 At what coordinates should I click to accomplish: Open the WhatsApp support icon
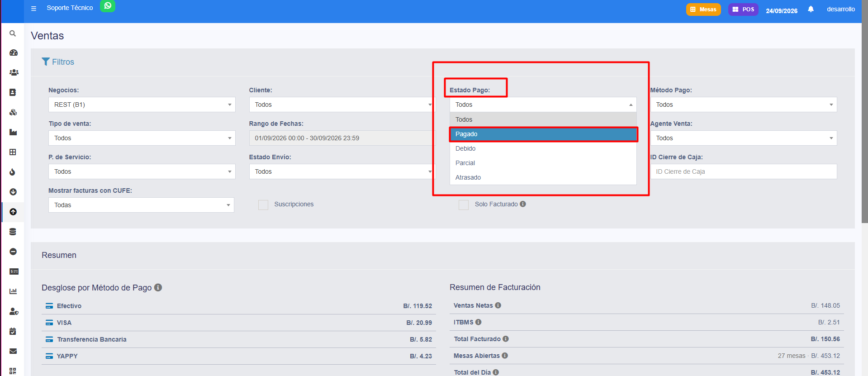(108, 6)
